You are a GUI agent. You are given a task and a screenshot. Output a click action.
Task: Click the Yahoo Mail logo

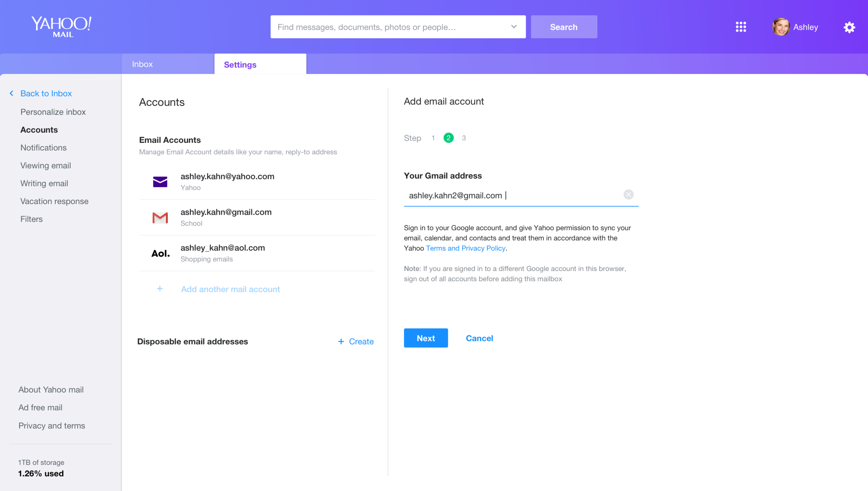[x=61, y=27]
